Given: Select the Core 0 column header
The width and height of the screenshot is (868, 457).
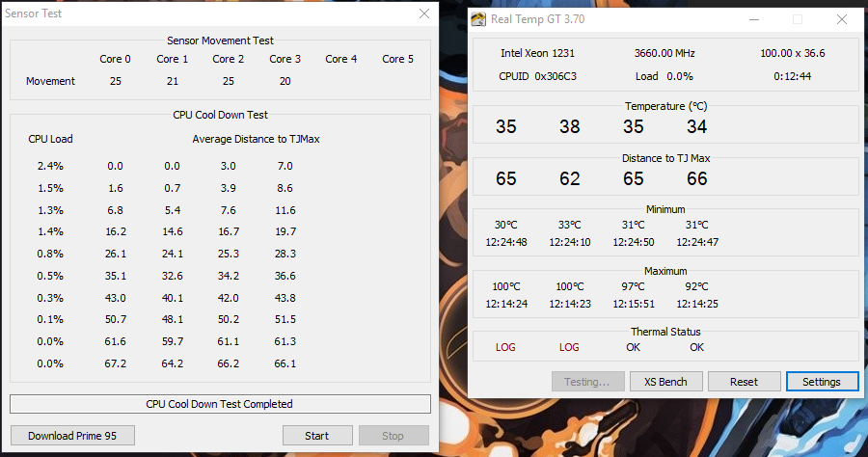Looking at the screenshot, I should point(115,59).
